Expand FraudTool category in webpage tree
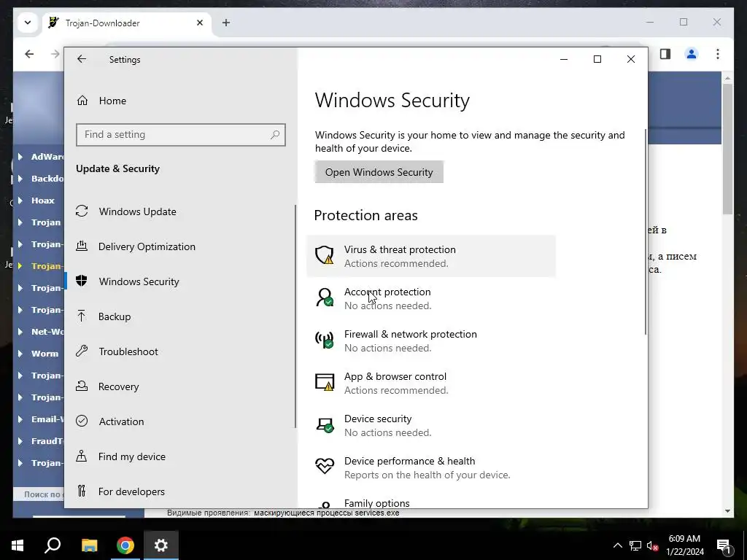This screenshot has height=560, width=747. pos(20,441)
